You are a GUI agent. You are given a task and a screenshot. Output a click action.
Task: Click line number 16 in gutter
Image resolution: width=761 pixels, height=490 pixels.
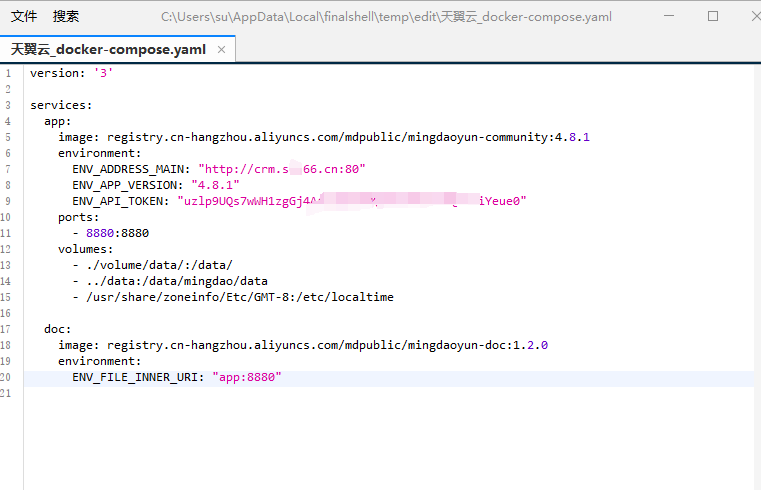pyautogui.click(x=6, y=313)
